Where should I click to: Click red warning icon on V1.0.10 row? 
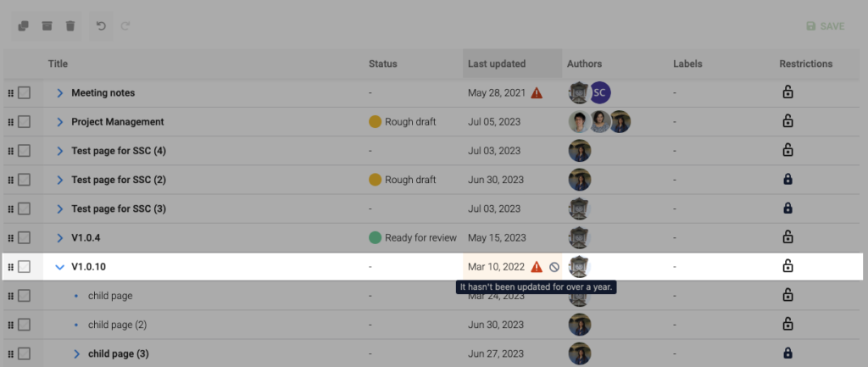click(x=537, y=267)
